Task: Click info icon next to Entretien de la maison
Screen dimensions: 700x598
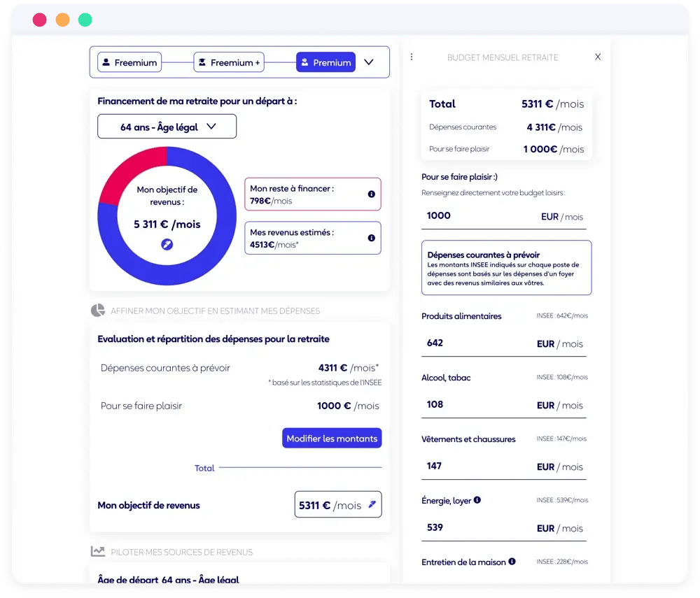Action: (512, 562)
